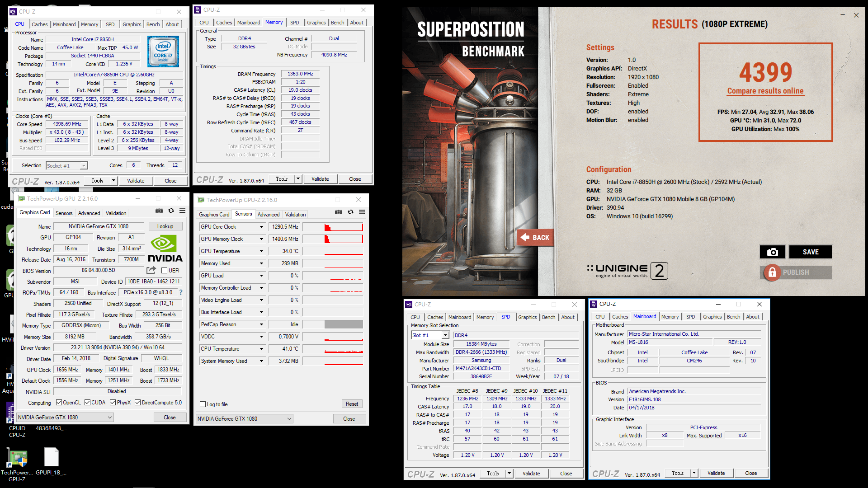
Task: Enable the Log to file checkbox
Action: [x=203, y=404]
